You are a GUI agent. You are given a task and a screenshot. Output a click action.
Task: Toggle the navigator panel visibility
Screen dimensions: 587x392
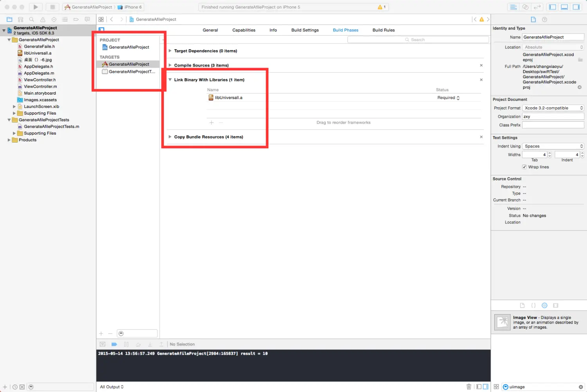pyautogui.click(x=553, y=7)
